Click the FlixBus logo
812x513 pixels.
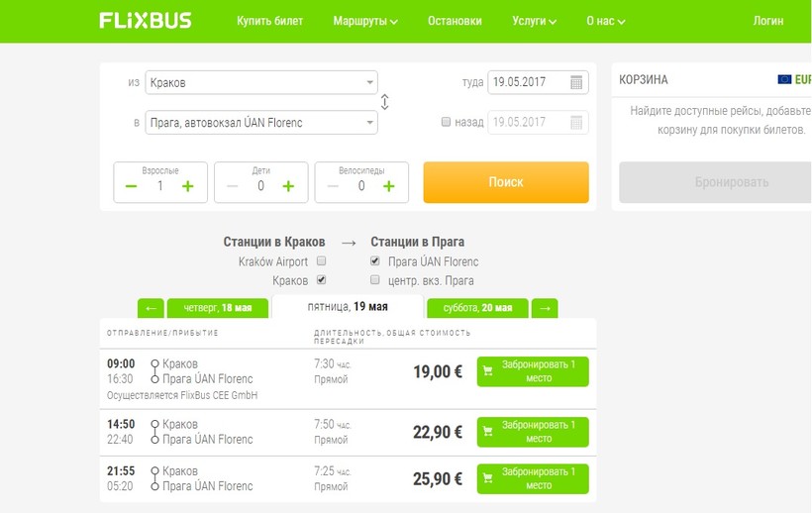click(146, 21)
